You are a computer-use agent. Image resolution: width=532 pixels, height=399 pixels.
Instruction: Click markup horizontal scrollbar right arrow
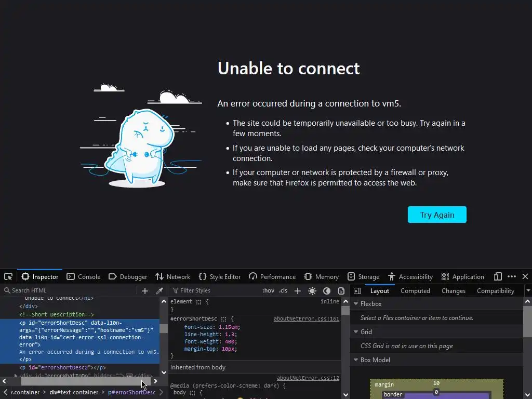155,381
